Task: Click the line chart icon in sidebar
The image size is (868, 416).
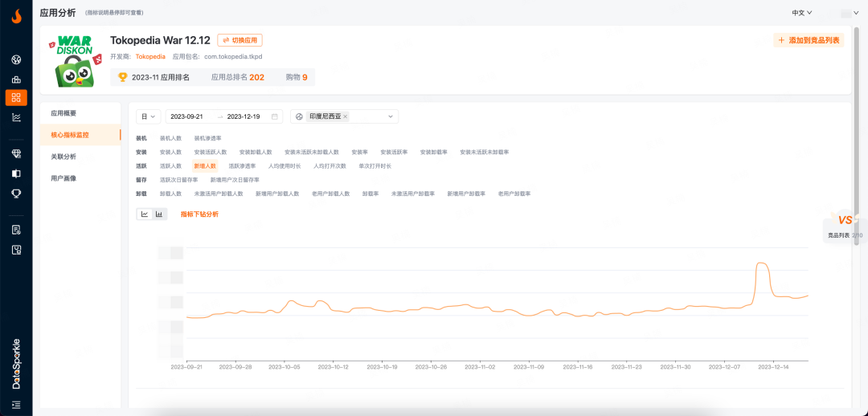Action: (x=16, y=117)
